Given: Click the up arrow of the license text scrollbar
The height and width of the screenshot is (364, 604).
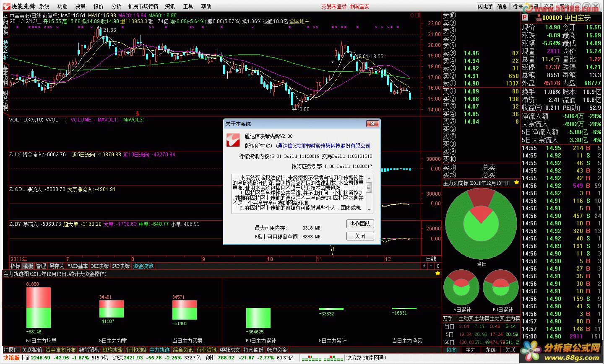Looking at the screenshot, I should click(x=369, y=178).
